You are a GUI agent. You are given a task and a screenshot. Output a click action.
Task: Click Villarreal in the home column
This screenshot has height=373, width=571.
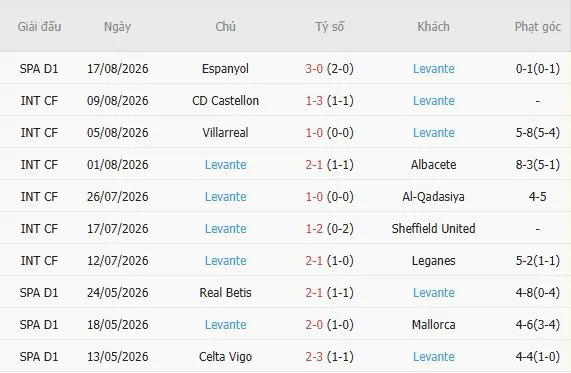click(x=225, y=133)
